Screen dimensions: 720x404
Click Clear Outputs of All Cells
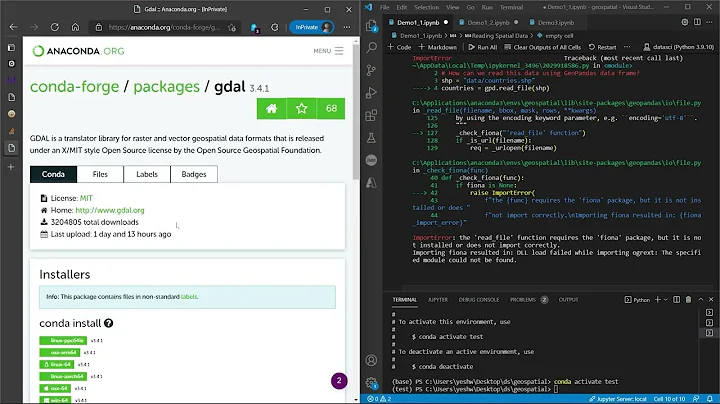[542, 47]
